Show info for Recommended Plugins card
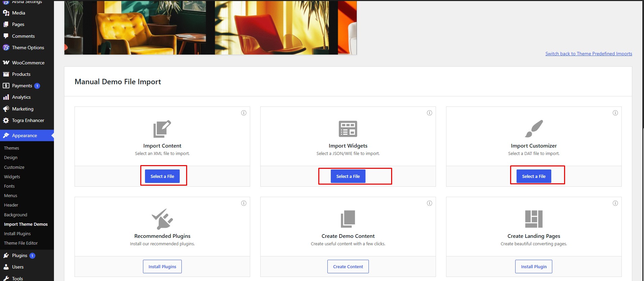The width and height of the screenshot is (644, 281). (x=244, y=203)
